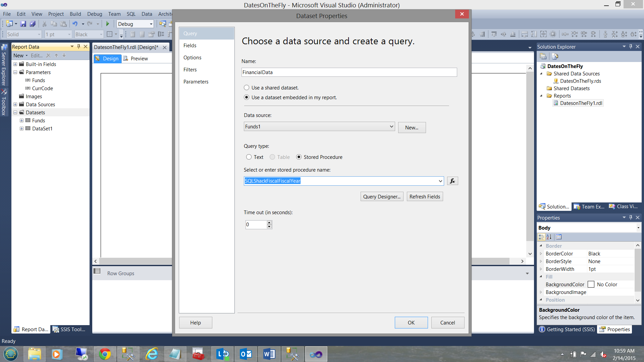Click the Refresh Fields button

[x=425, y=197]
